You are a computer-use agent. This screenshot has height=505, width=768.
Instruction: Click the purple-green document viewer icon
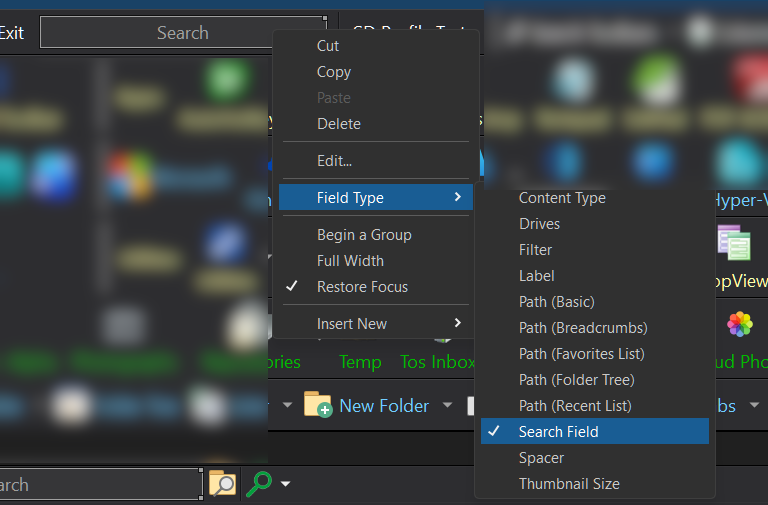[733, 242]
